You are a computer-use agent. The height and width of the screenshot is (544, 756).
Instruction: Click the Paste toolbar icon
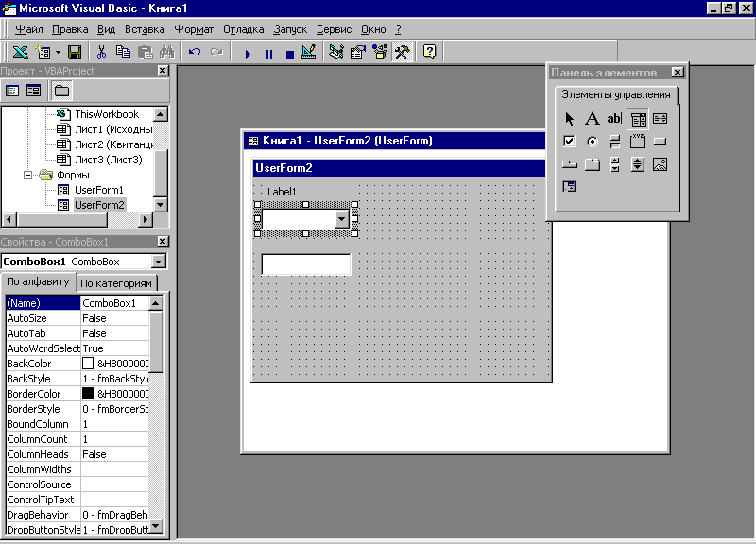coord(146,52)
